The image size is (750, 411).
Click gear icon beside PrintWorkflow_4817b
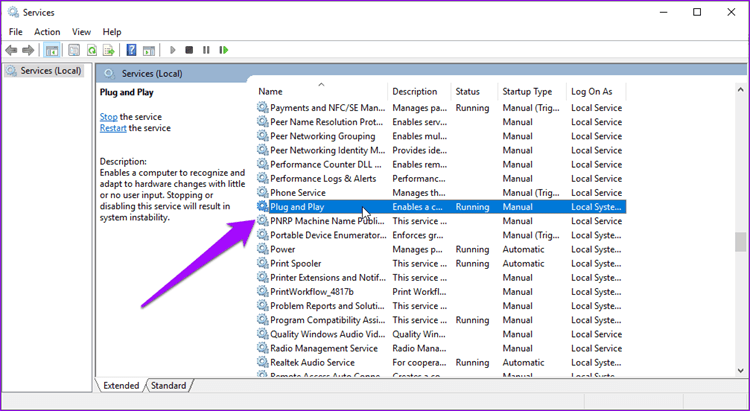pyautogui.click(x=263, y=291)
